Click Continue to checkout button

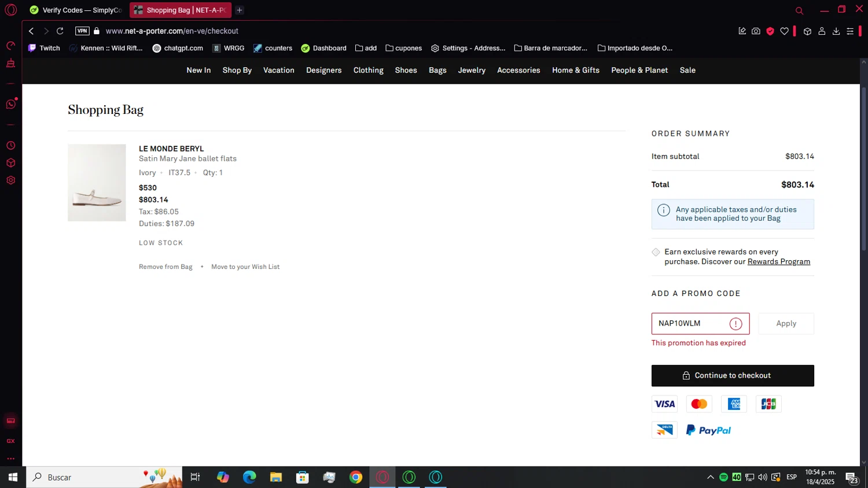tap(733, 375)
